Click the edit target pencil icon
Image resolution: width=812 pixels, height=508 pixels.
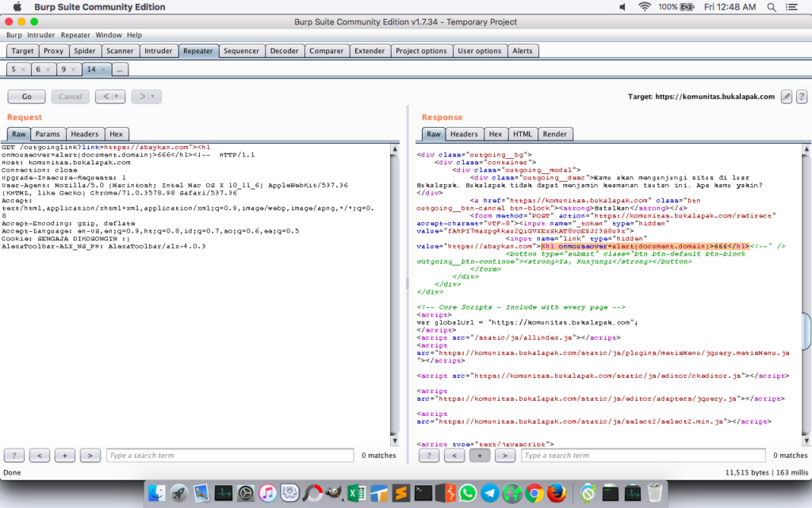[x=787, y=96]
